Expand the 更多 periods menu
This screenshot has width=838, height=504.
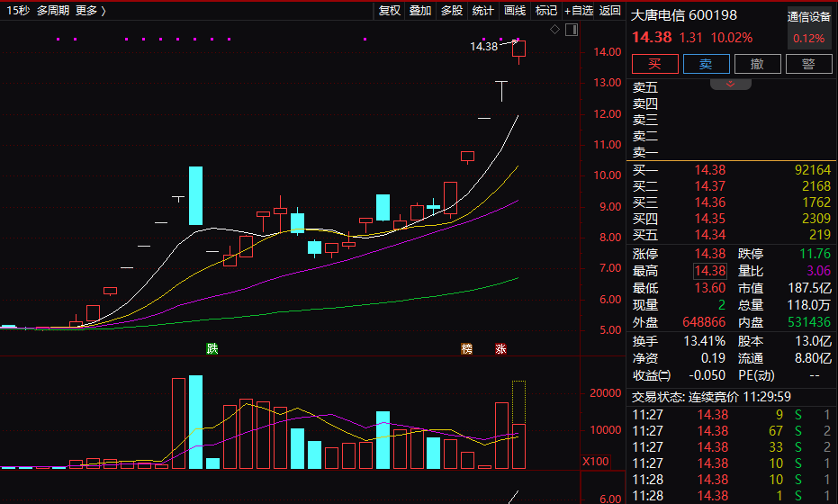[90, 11]
